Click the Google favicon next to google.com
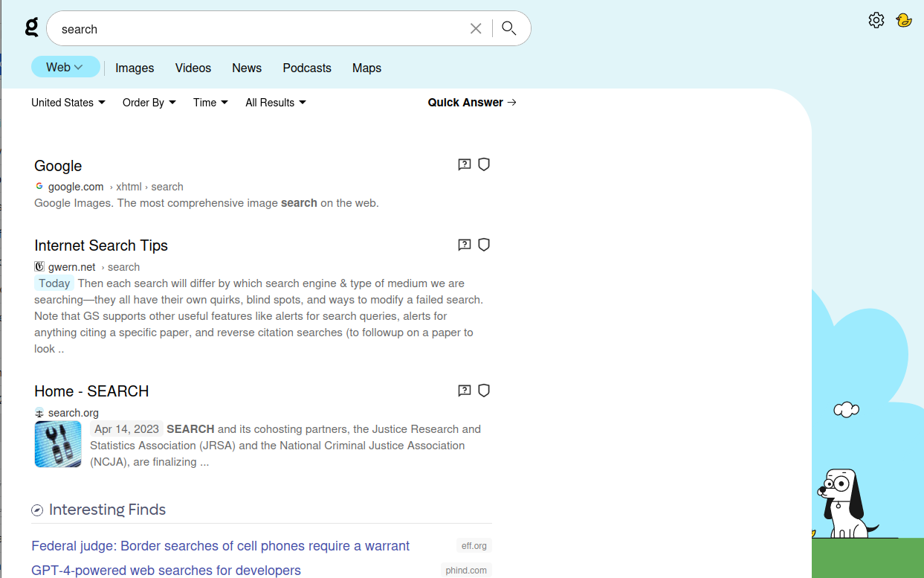The height and width of the screenshot is (578, 924). [39, 186]
